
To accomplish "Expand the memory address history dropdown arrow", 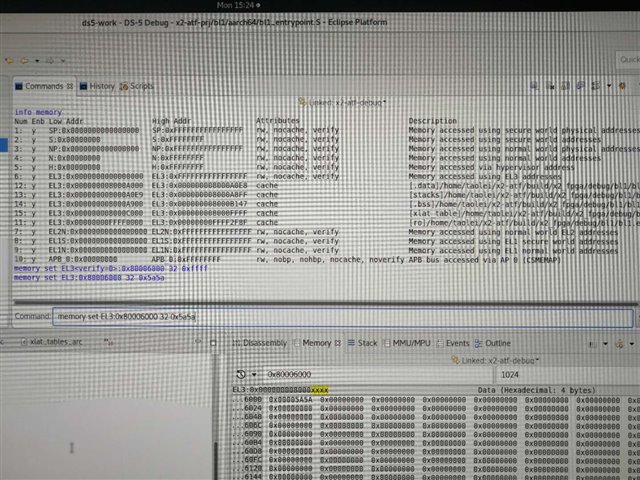I will click(253, 373).
